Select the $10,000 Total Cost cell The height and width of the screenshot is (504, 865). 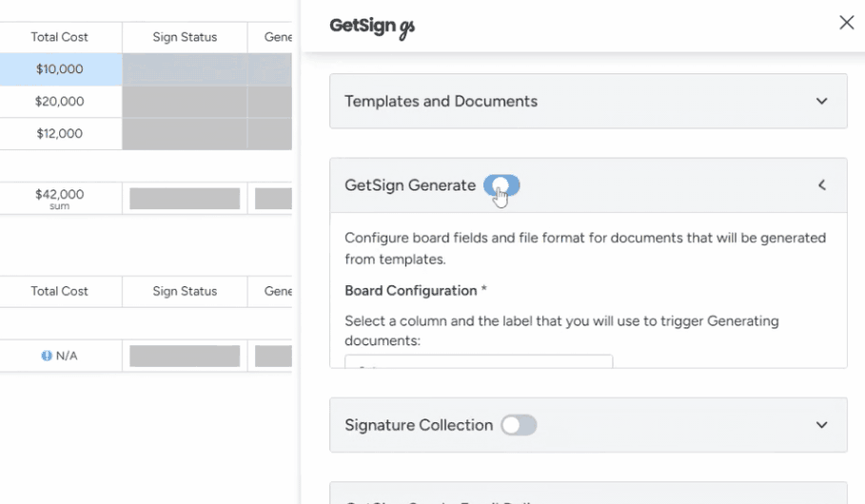click(x=60, y=68)
